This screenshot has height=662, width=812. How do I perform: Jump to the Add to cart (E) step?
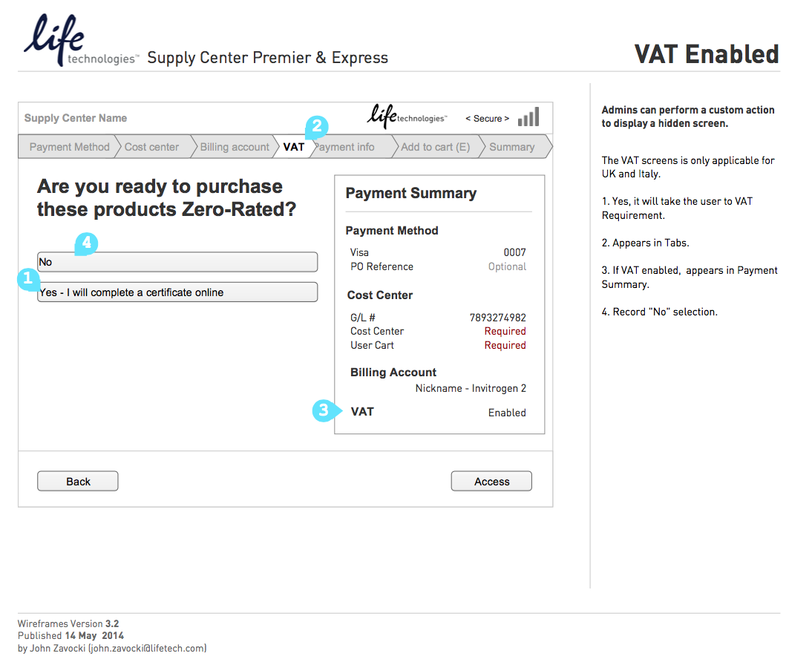point(435,147)
